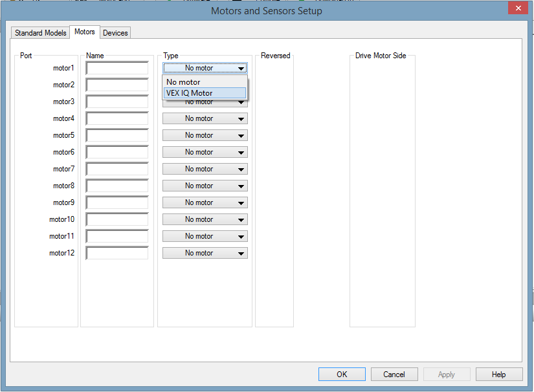Switch to the Devices tab
The width and height of the screenshot is (534, 392).
[x=115, y=32]
